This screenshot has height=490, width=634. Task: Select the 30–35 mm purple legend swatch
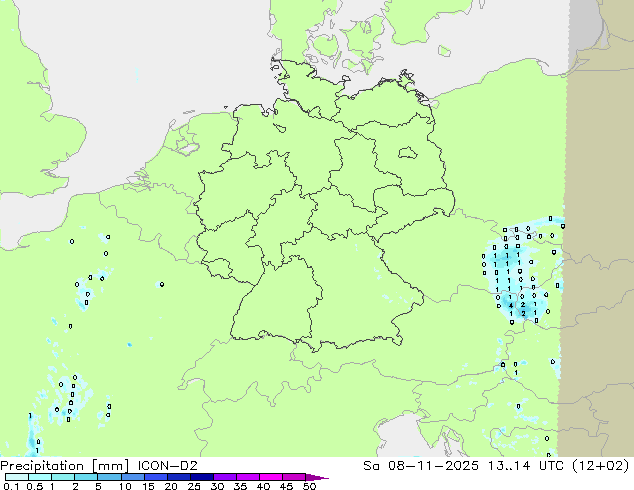pyautogui.click(x=224, y=477)
